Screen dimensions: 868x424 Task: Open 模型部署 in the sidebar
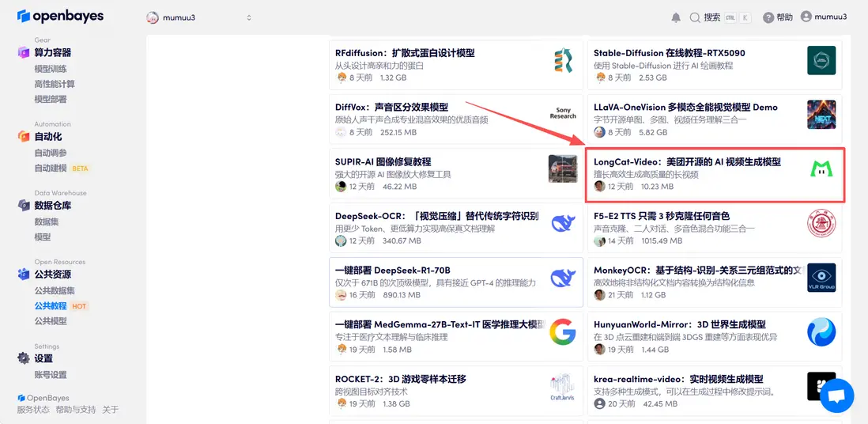click(51, 99)
